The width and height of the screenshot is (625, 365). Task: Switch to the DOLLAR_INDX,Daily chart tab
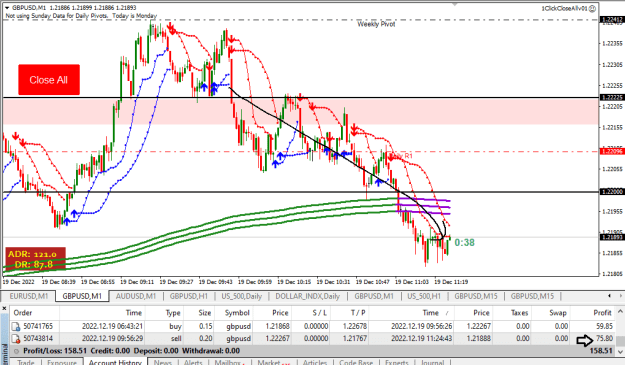pos(307,296)
